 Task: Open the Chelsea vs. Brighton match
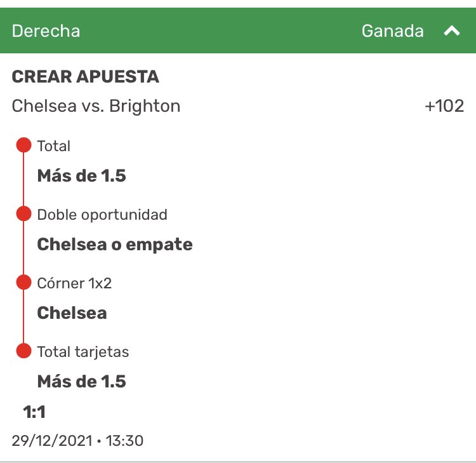tap(96, 106)
